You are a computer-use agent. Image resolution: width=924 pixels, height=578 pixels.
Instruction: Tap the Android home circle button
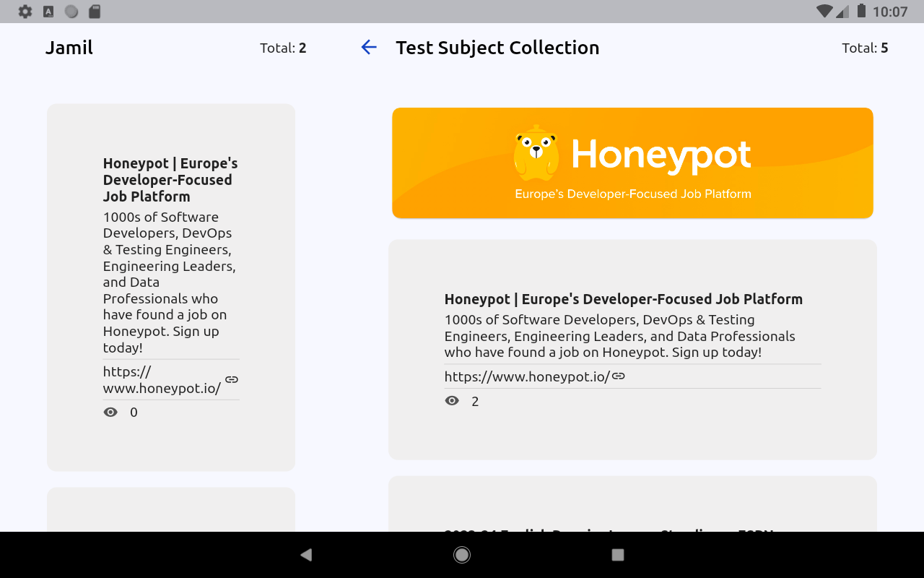tap(462, 555)
